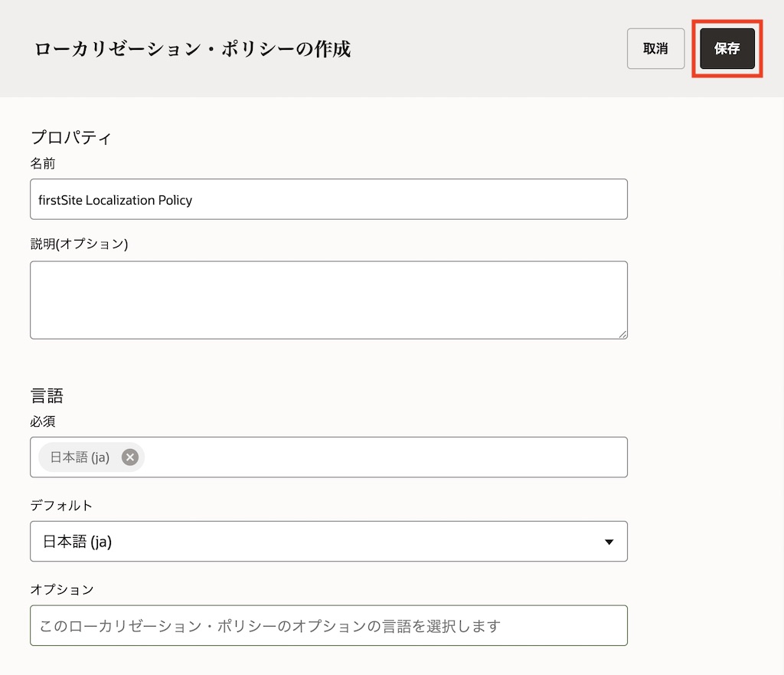This screenshot has width=784, height=675.
Task: Click the オプション field label
Action: 61,590
